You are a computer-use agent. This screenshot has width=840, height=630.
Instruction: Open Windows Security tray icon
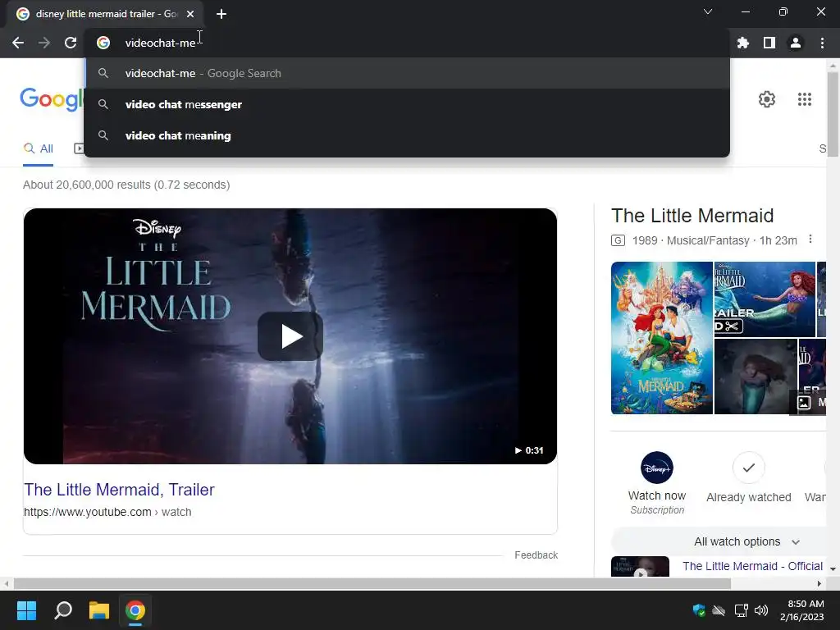coord(699,610)
